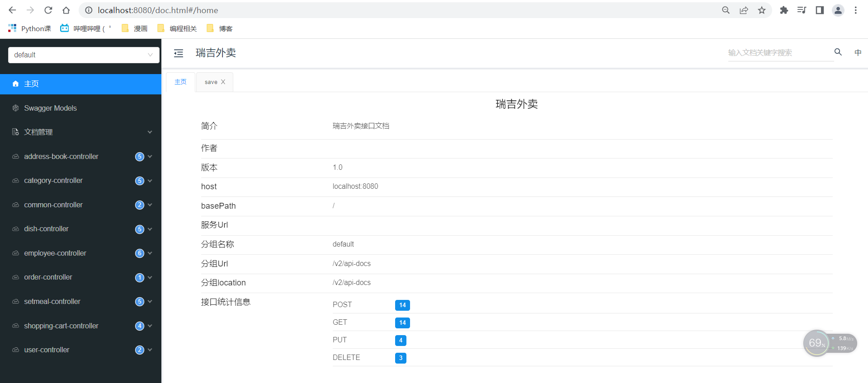Open the media control playlist icon
Image resolution: width=868 pixels, height=383 pixels.
[x=802, y=10]
